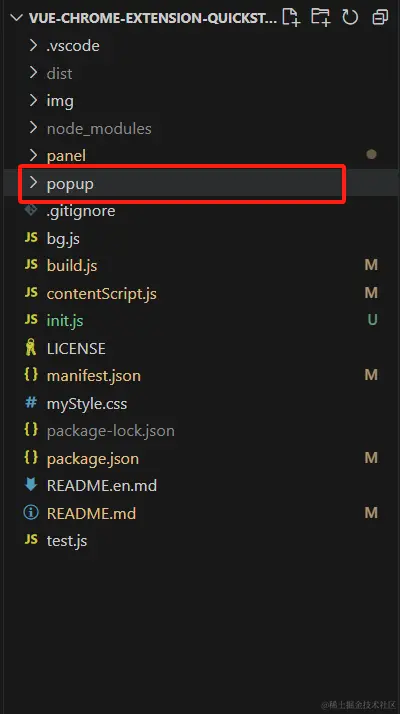Select the node_modules folder name
Screen dimensions: 400x714
pos(99,128)
